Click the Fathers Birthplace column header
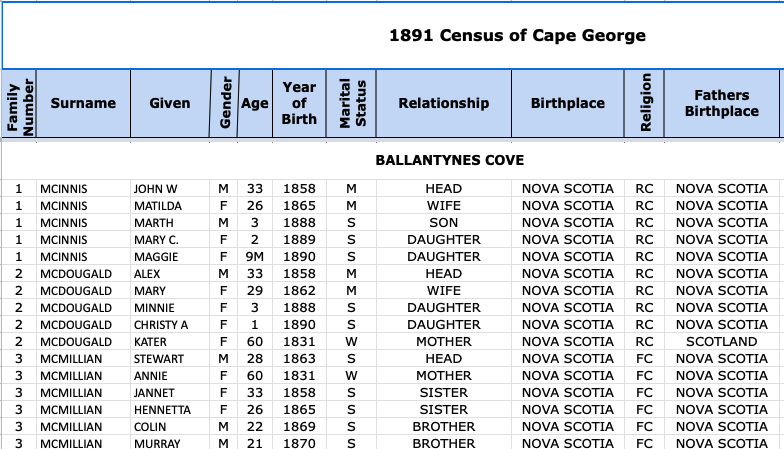The height and width of the screenshot is (449, 784). tap(721, 103)
